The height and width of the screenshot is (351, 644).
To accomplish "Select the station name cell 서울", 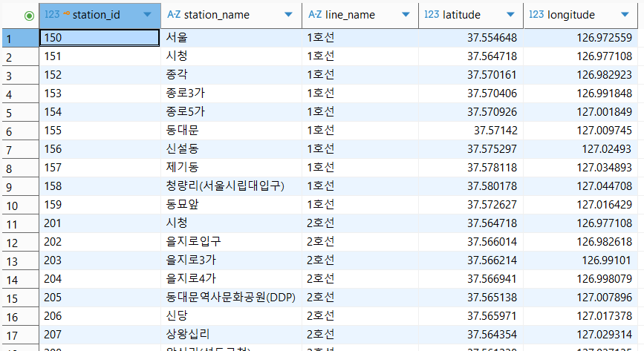I will (x=231, y=38).
